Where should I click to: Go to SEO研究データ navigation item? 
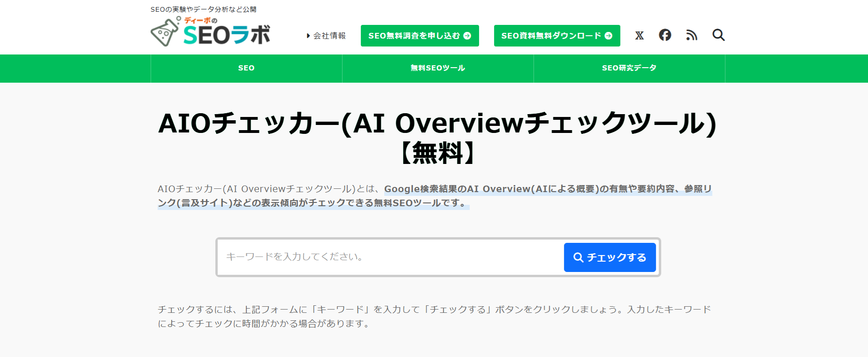629,68
